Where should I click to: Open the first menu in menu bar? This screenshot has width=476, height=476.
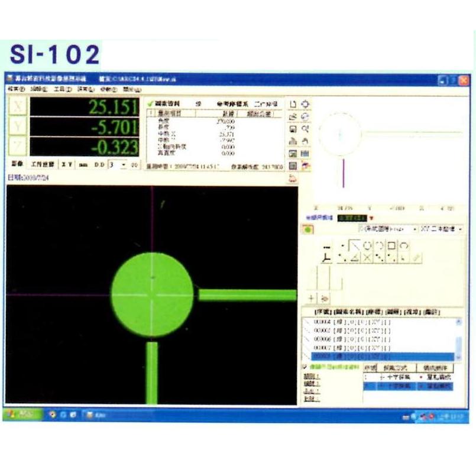[x=15, y=89]
